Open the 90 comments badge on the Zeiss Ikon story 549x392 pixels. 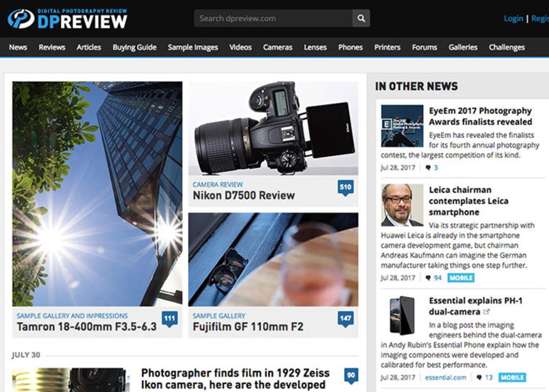pyautogui.click(x=351, y=375)
